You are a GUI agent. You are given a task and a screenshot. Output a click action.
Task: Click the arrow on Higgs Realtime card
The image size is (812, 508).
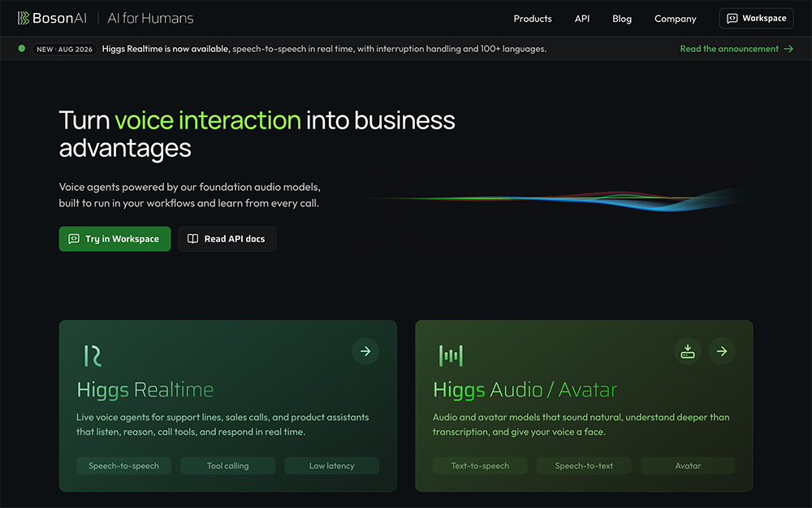pos(365,351)
